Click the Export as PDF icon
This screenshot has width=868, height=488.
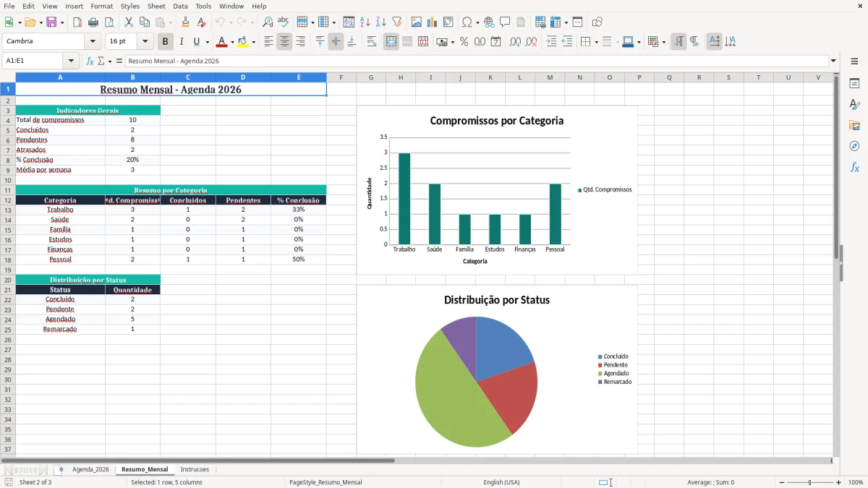pos(77,22)
